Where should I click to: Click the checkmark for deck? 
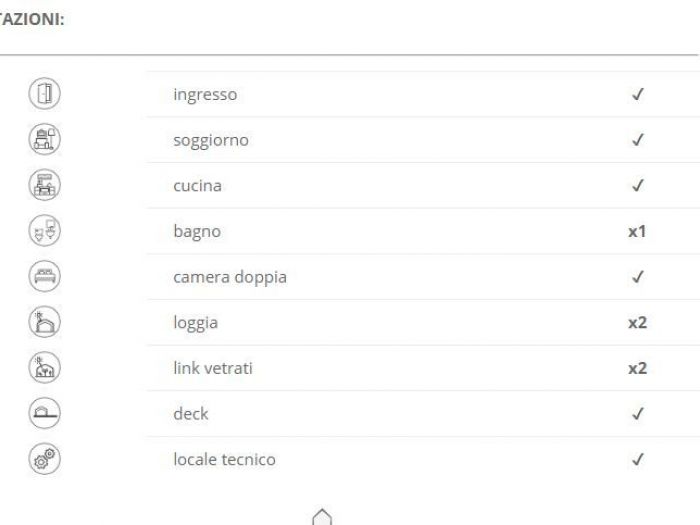637,414
